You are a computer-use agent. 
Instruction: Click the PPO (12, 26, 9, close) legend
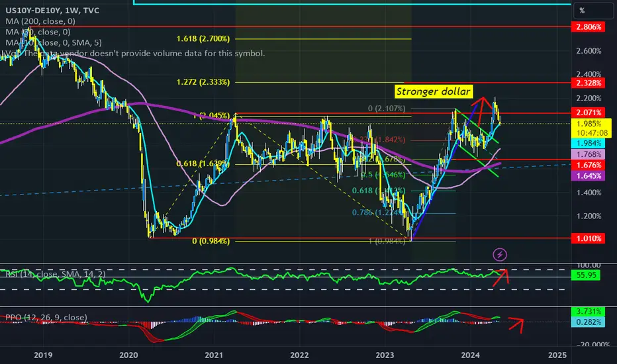point(46,317)
